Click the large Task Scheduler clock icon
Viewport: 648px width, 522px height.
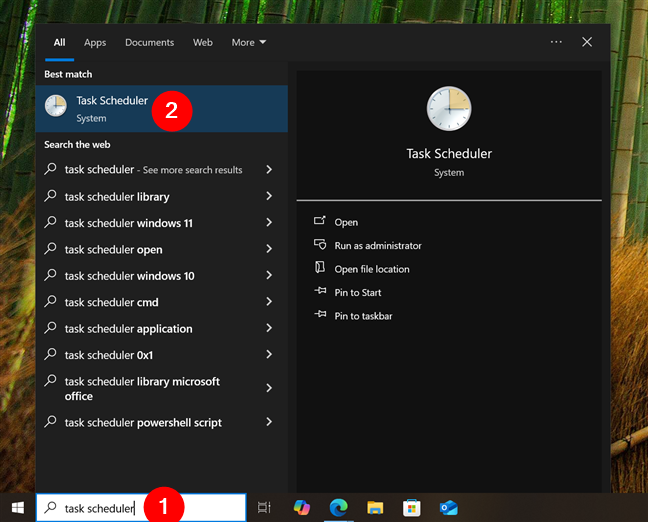[449, 109]
